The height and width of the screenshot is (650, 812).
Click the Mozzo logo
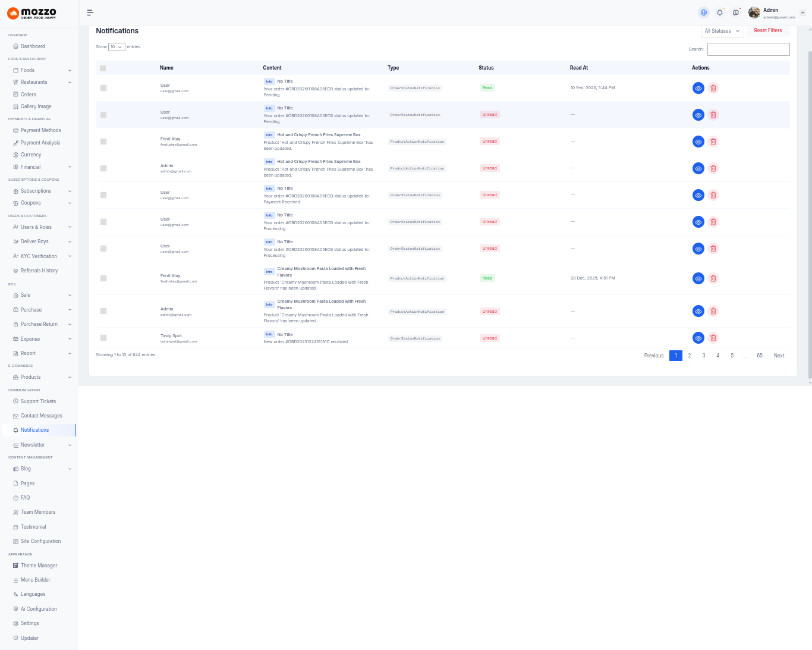[32, 13]
